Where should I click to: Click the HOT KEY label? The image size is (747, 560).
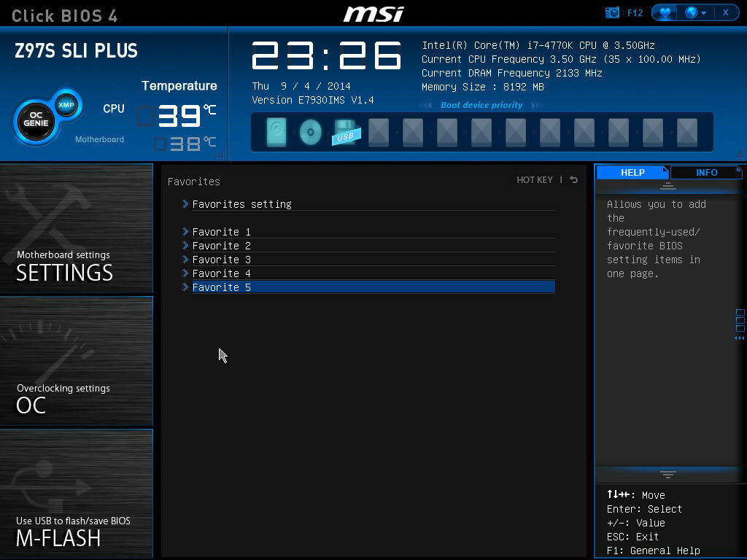pos(535,180)
